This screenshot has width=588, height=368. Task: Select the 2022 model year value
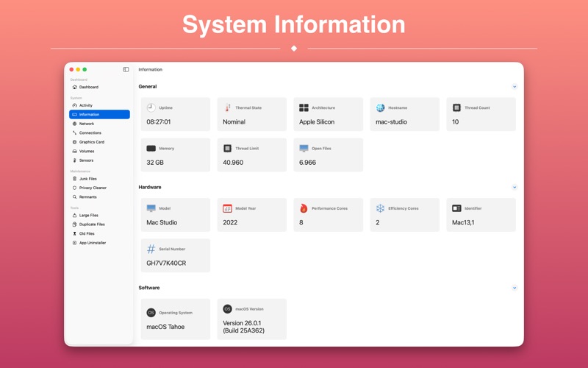(x=230, y=223)
